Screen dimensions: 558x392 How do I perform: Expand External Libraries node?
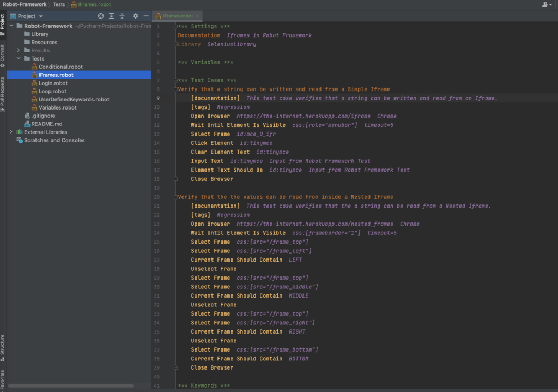click(11, 132)
